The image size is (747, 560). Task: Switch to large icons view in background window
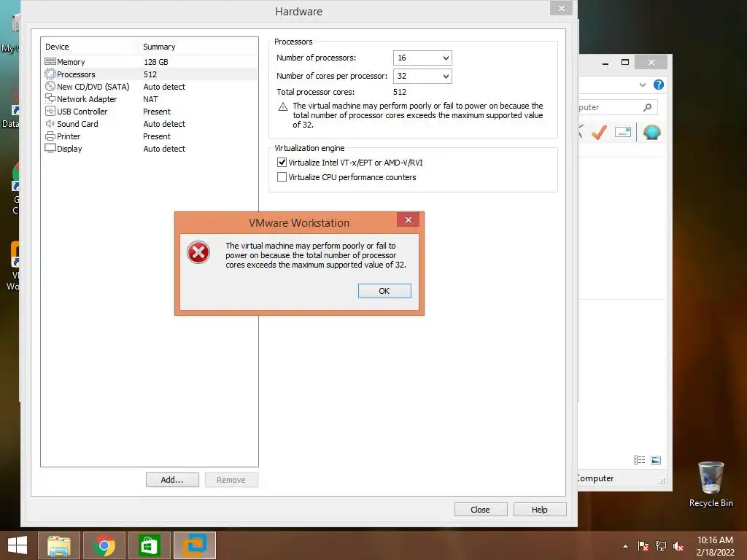[x=656, y=460]
